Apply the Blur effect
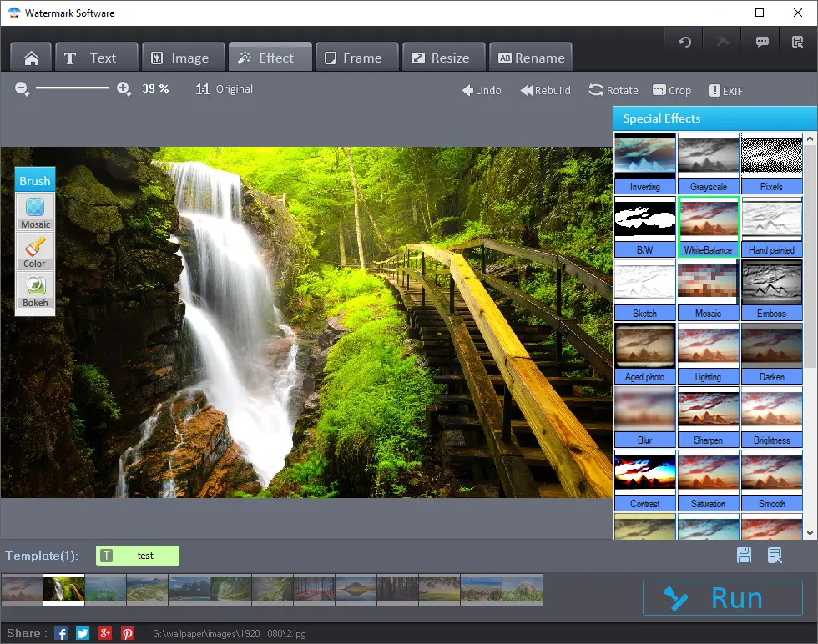 point(644,417)
